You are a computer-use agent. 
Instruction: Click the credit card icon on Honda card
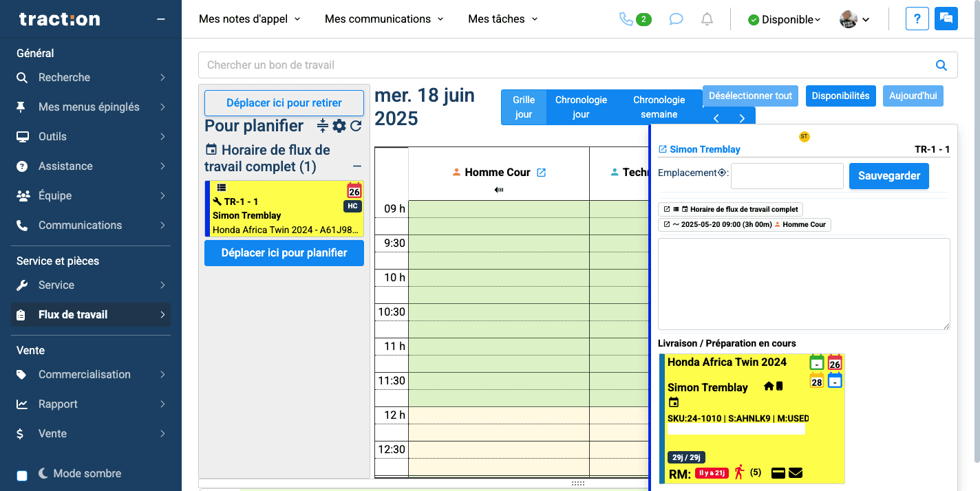[x=779, y=472]
